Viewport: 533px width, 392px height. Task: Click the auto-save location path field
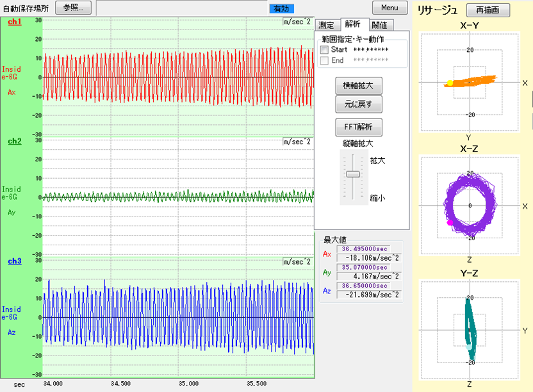[182, 8]
